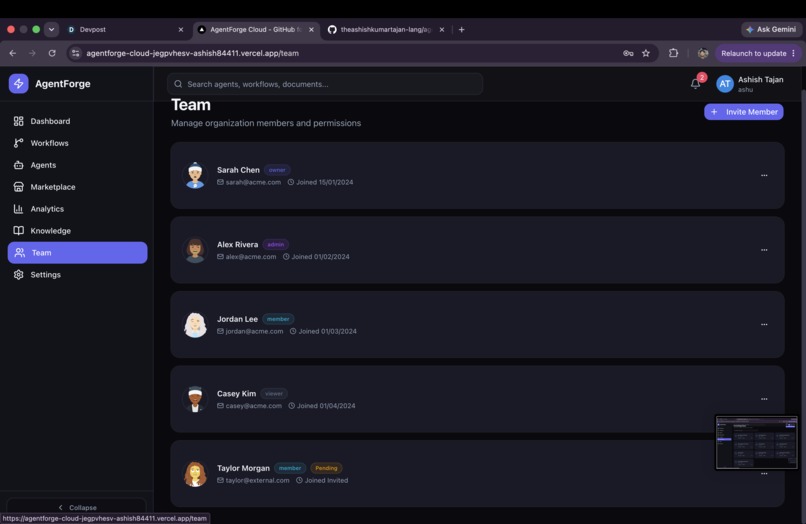806x524 pixels.
Task: Click the member badge beside Jordan Lee
Action: click(x=278, y=319)
